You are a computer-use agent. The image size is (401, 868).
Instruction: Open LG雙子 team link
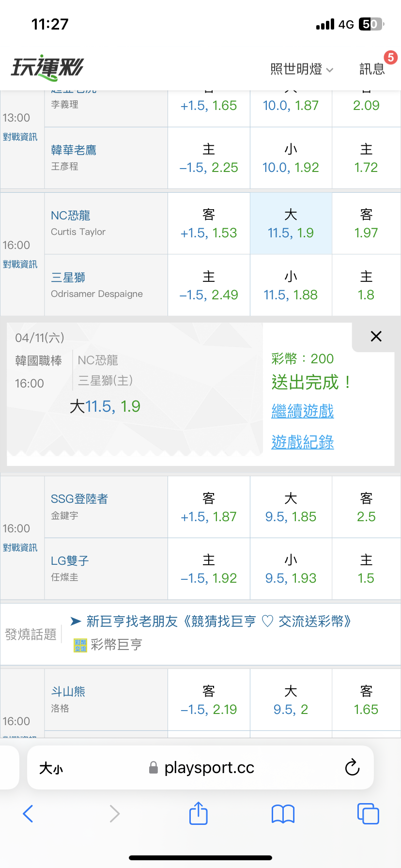(x=70, y=561)
